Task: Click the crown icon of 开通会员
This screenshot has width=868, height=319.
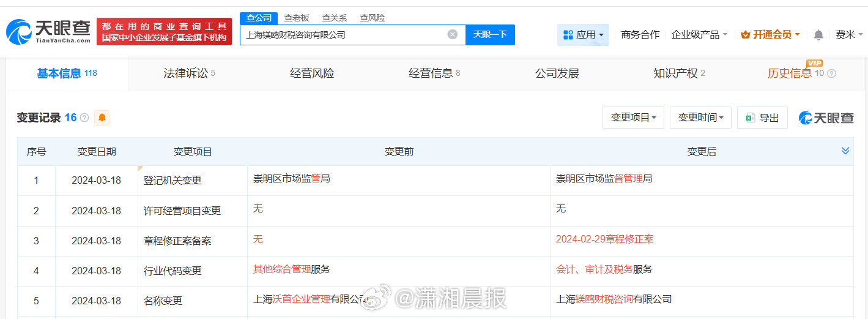Action: point(745,35)
